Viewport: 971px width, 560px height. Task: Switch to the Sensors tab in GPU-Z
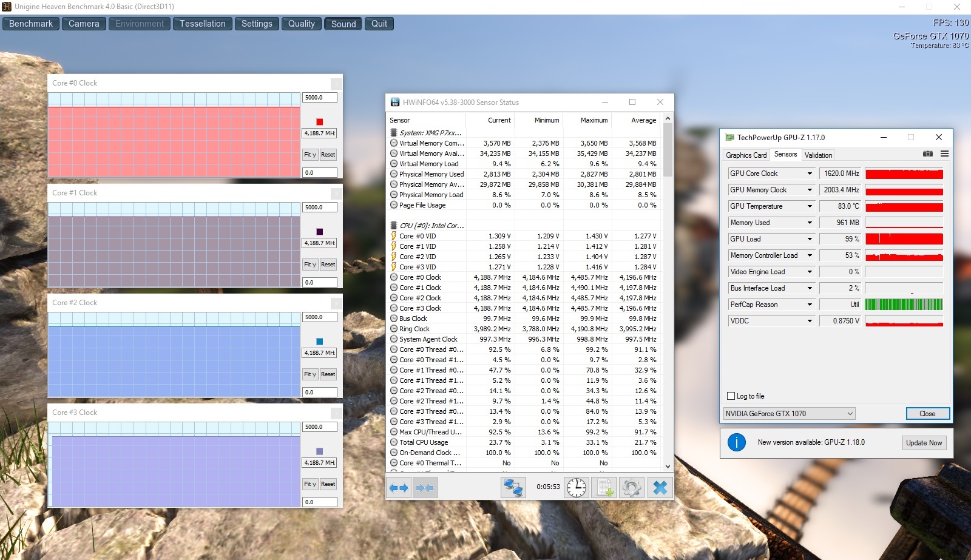pyautogui.click(x=786, y=155)
